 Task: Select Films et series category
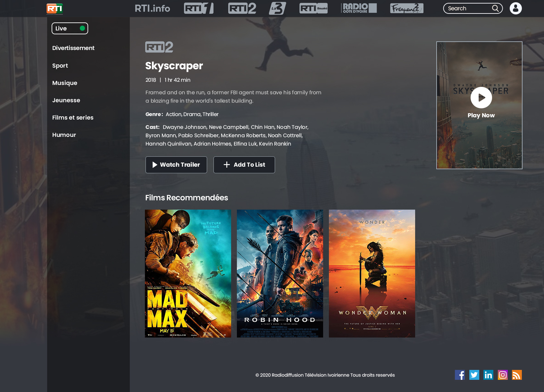[x=73, y=118]
